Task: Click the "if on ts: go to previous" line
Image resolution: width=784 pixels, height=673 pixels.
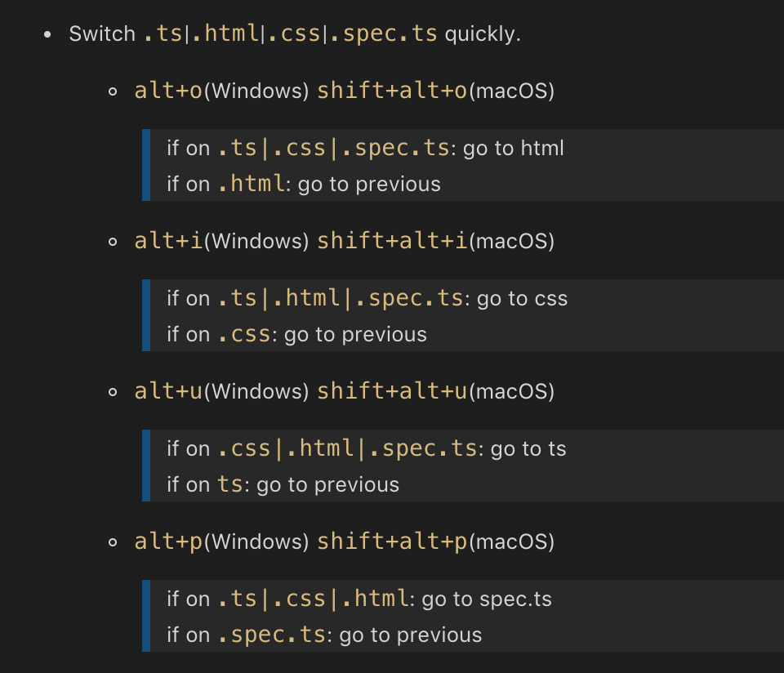Action: [283, 484]
